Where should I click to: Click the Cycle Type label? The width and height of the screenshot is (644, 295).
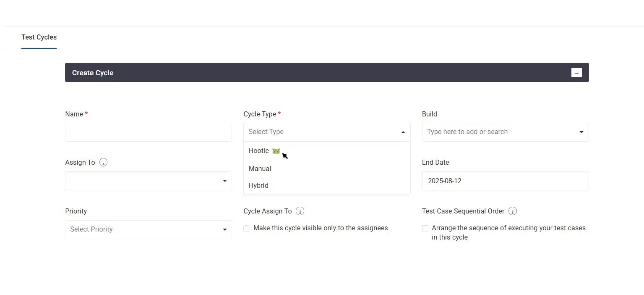[x=260, y=114]
